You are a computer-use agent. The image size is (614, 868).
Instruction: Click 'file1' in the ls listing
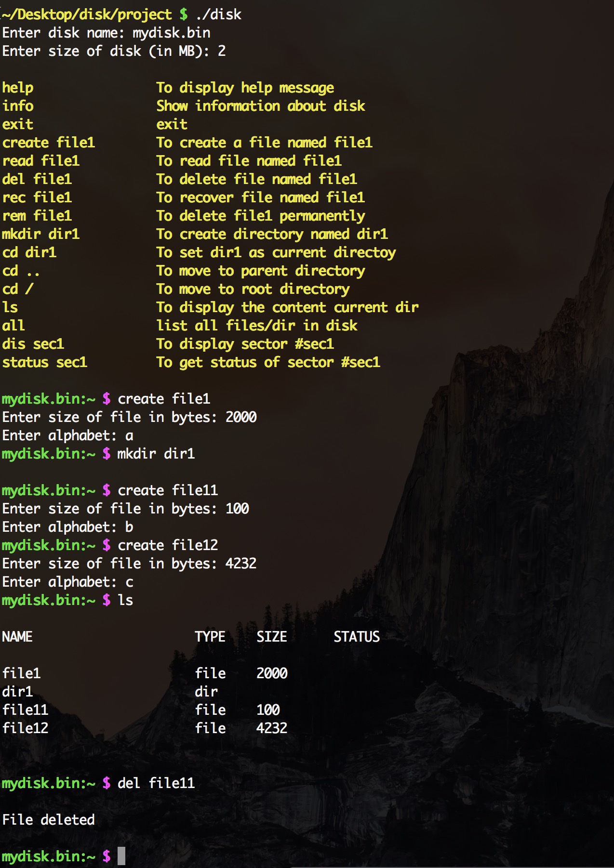tap(22, 673)
